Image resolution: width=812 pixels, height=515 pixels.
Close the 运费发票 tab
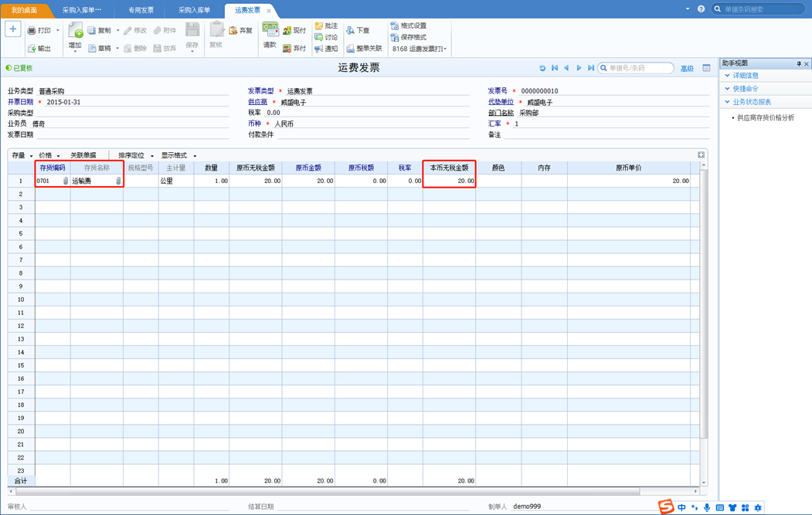point(269,10)
